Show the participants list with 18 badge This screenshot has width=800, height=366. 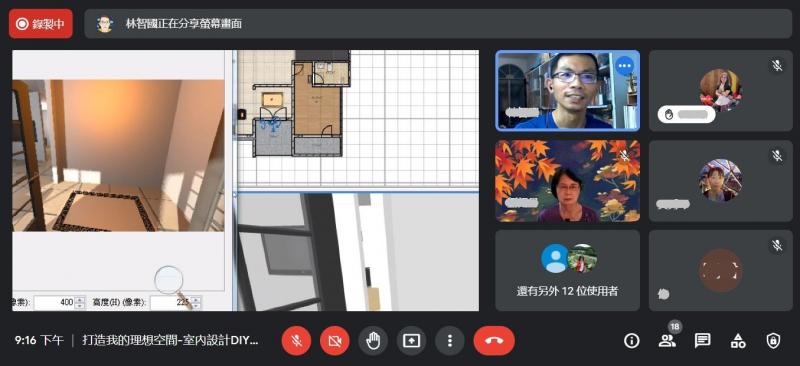click(x=667, y=340)
